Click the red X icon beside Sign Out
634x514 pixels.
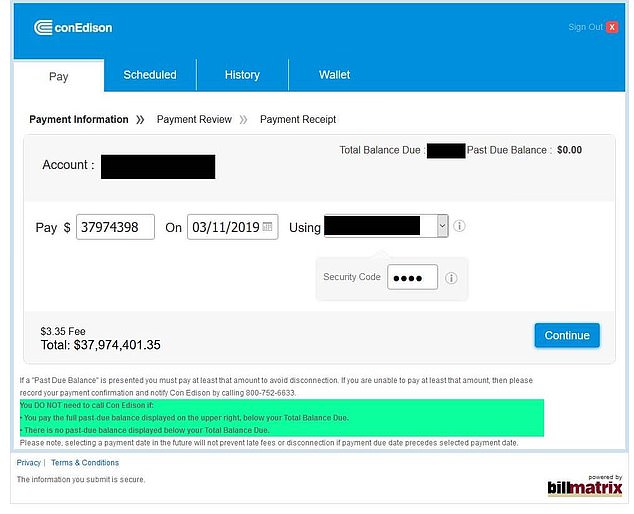612,27
